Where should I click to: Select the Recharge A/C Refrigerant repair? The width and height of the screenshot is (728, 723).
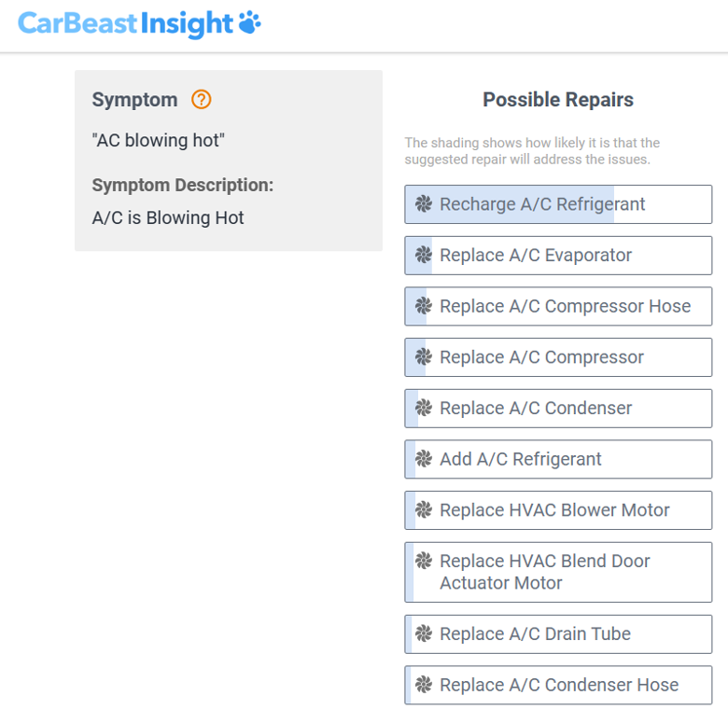558,204
